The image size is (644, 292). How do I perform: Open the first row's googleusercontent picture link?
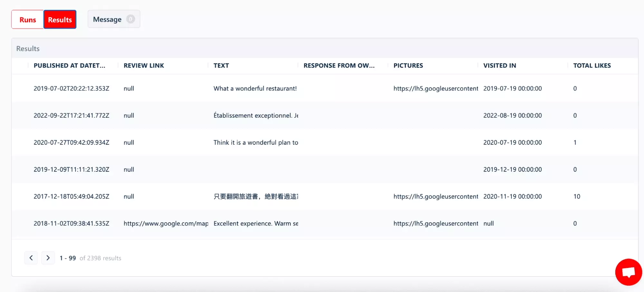click(x=435, y=88)
